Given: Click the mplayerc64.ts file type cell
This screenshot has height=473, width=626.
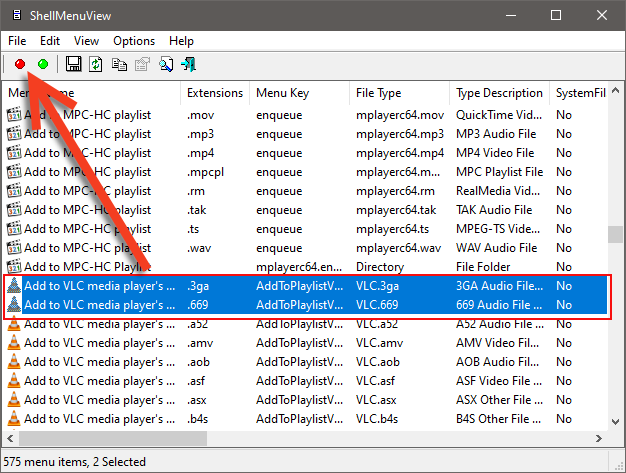Looking at the screenshot, I should [392, 229].
